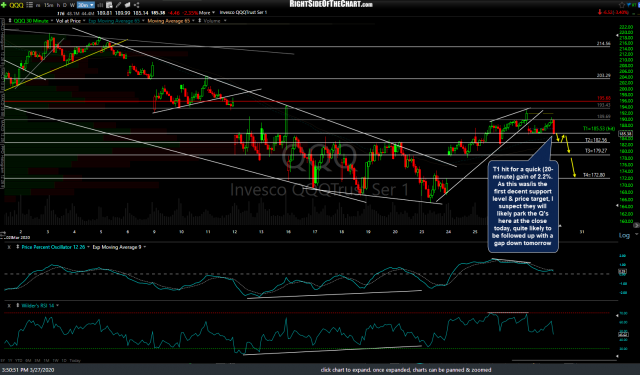The height and width of the screenshot is (375, 640).
Task: Click the share chart icon
Action: [x=136, y=5]
